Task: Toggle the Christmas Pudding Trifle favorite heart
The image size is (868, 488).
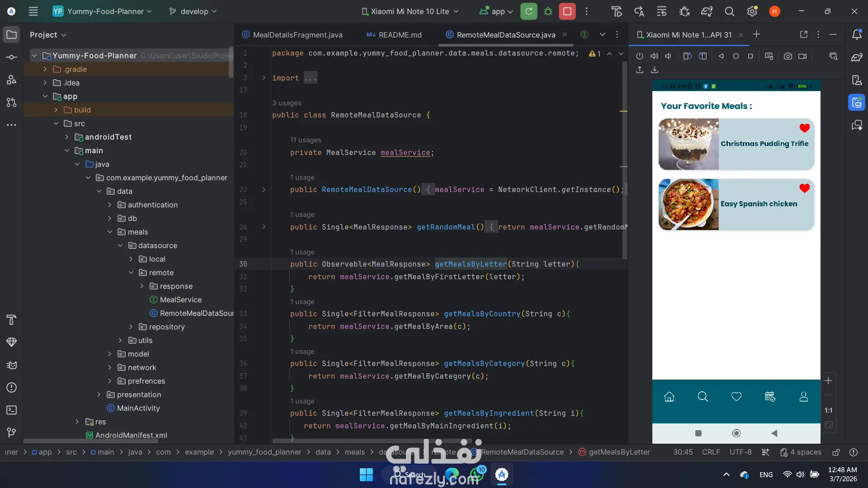Action: click(804, 128)
